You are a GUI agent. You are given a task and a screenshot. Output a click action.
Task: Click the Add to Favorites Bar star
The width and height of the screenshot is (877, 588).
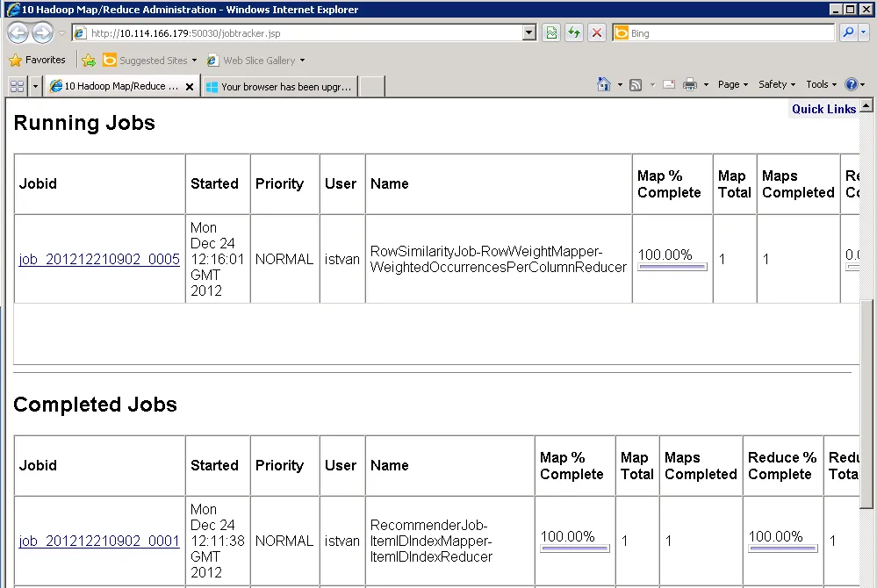point(89,61)
